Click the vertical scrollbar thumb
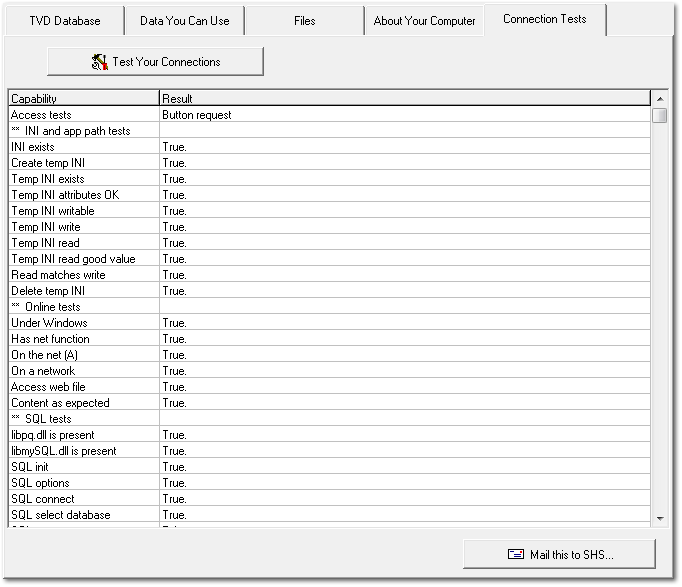This screenshot has width=682, height=587. pos(659,116)
